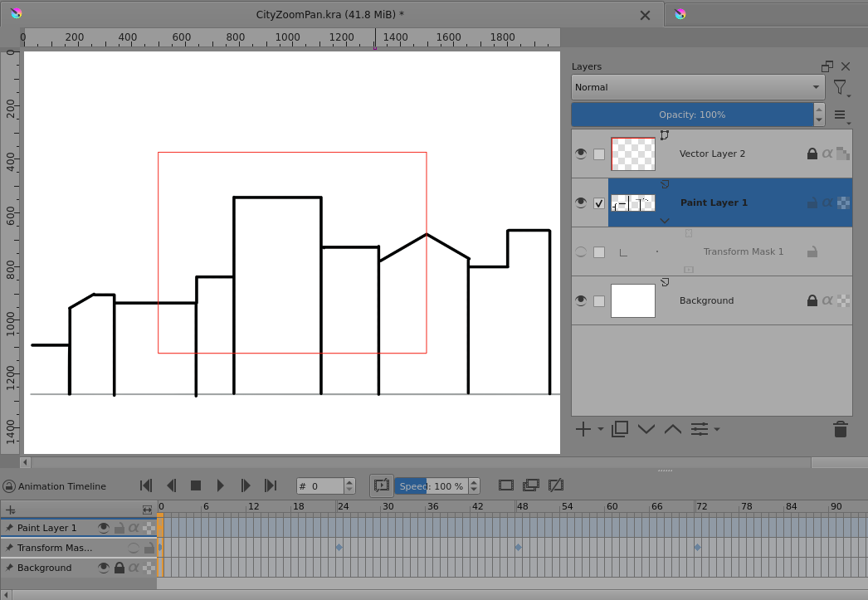Uncheck the Paint Layer 1 checkbox

[599, 203]
